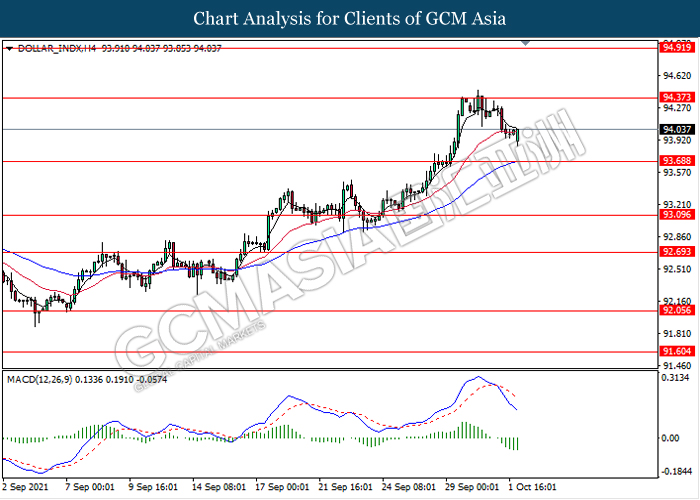Click the current price label 94.037
Viewport: 700px width, 500px height.
click(677, 129)
